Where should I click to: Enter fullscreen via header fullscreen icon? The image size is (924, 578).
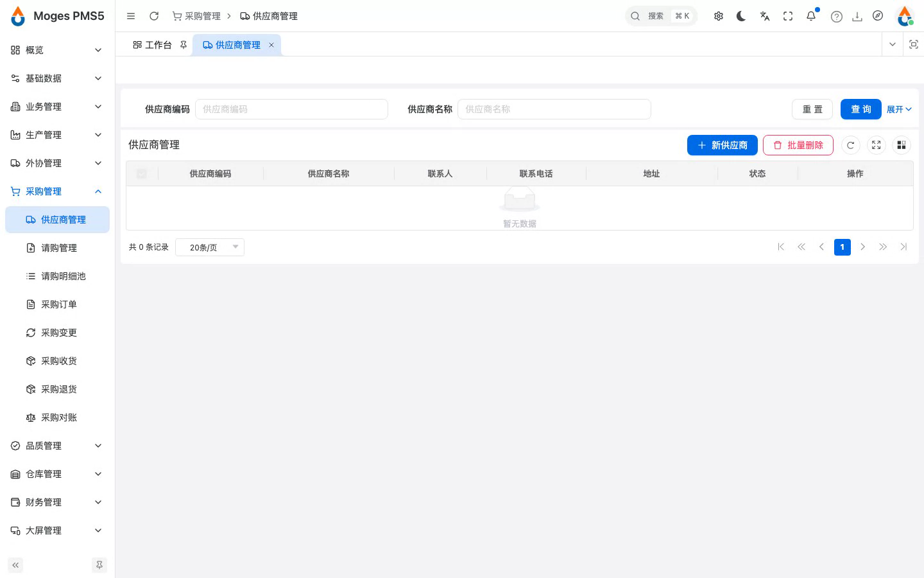tap(788, 16)
